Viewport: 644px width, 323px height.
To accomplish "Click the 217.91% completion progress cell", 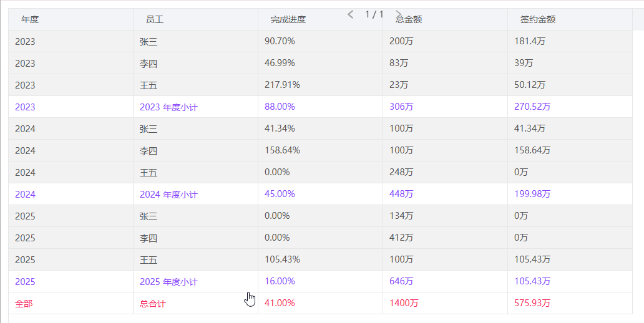I will pos(282,85).
